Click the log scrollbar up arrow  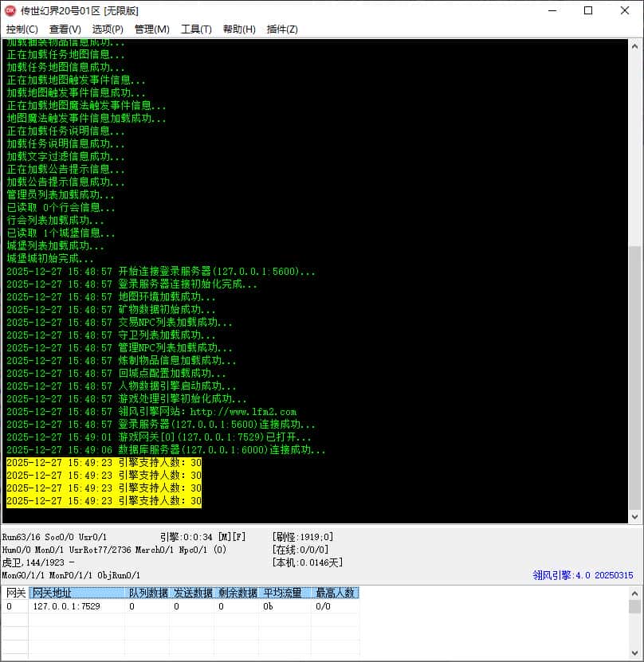634,46
